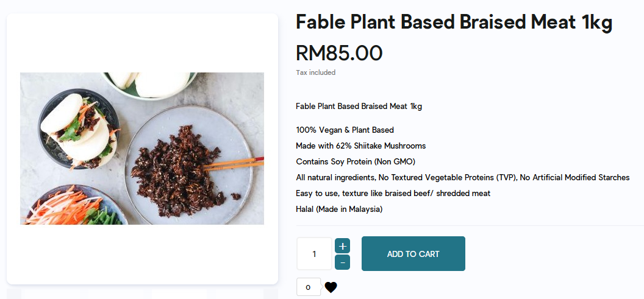The height and width of the screenshot is (299, 644).
Task: Click the RM85.00 price
Action: [339, 53]
